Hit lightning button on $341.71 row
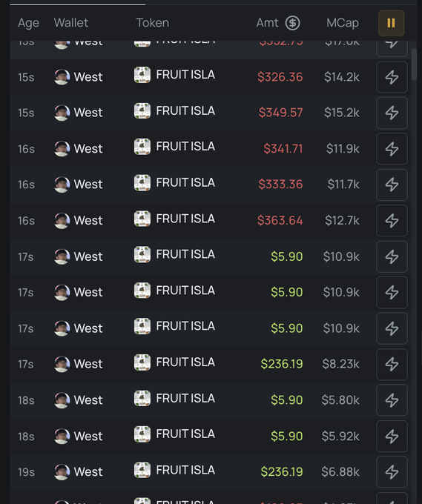This screenshot has height=504, width=422. pos(392,149)
